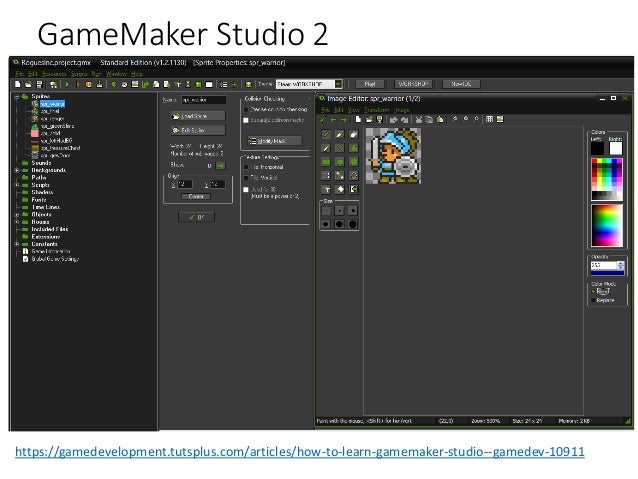The width and height of the screenshot is (638, 479).
Task: Select the Spray tool in Image Editor
Action: [339, 134]
